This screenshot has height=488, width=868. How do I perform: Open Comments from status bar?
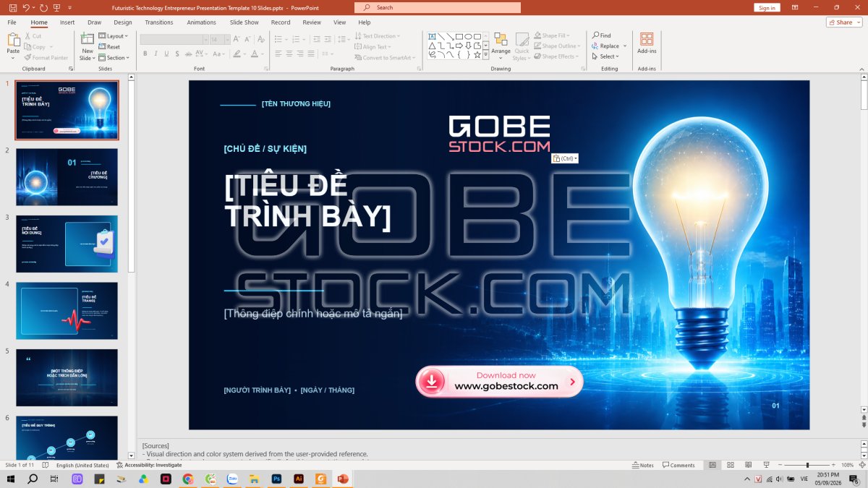click(678, 465)
